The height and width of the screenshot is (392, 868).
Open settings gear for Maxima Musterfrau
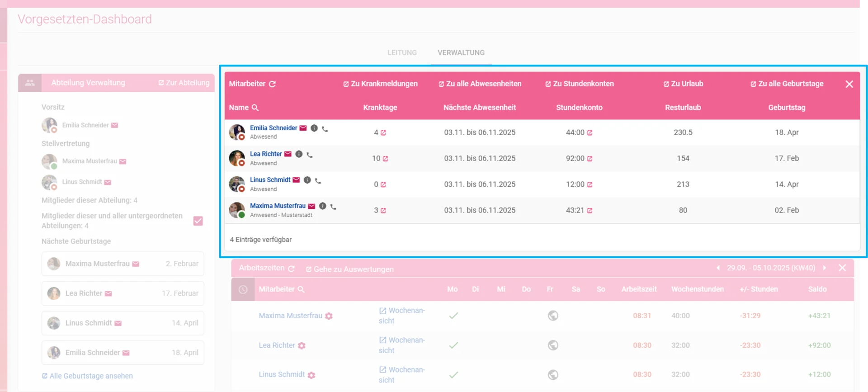(329, 316)
